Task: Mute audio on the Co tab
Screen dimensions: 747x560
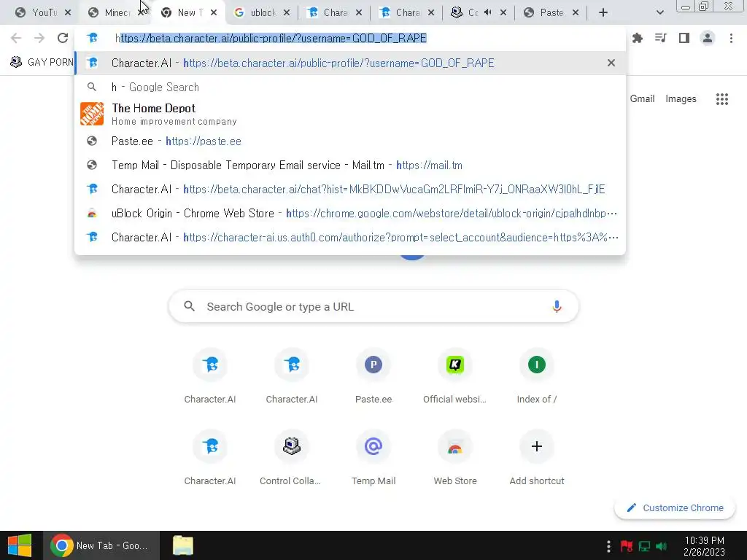Action: pyautogui.click(x=488, y=13)
